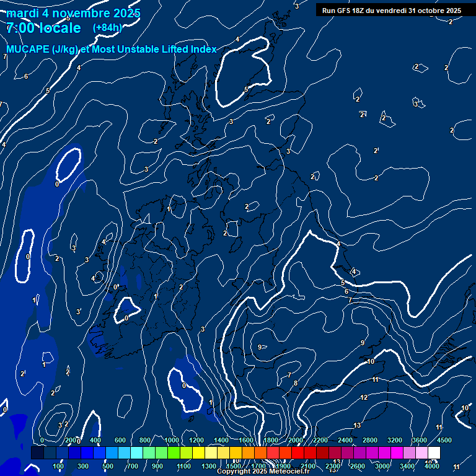
Task: Click the 'Run GFS 18Z' banner text
Action: point(391,11)
